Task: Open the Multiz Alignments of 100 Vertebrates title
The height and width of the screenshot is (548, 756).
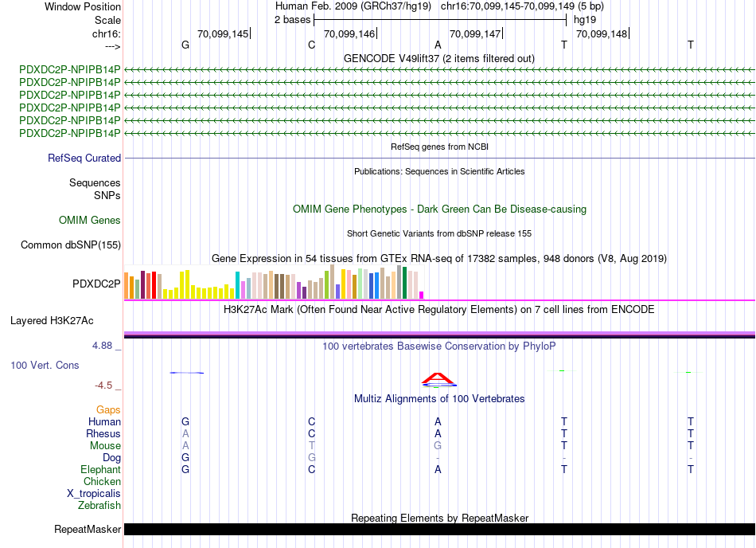Action: (x=439, y=398)
